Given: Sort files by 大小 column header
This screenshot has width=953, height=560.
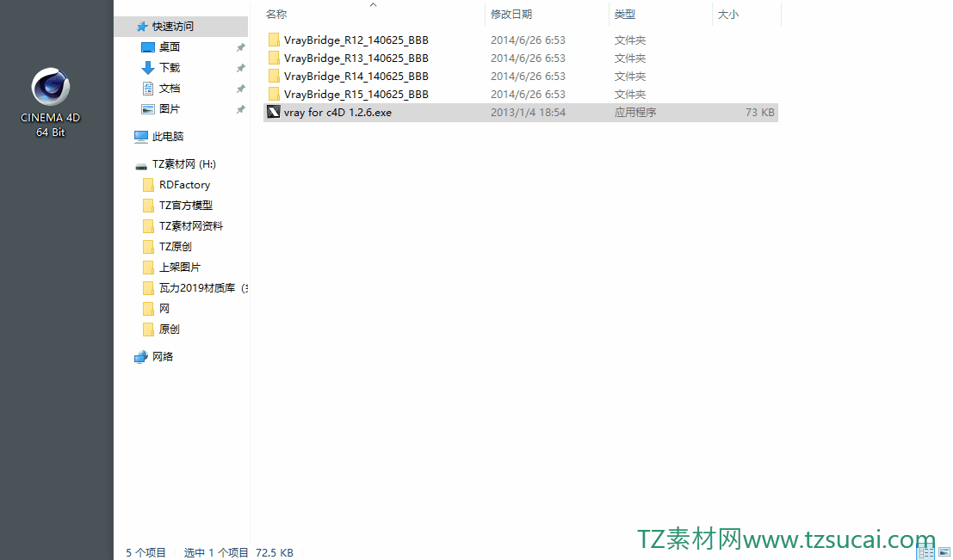Looking at the screenshot, I should [728, 14].
